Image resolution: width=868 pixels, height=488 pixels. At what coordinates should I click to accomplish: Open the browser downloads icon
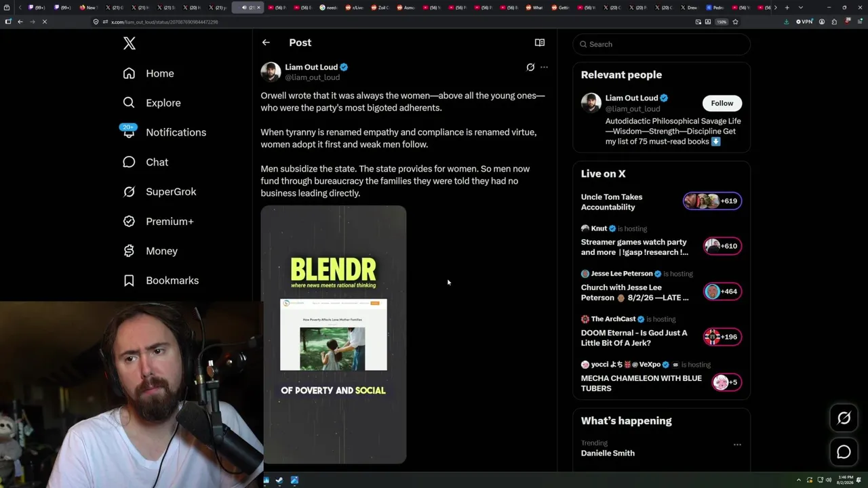pyautogui.click(x=787, y=22)
